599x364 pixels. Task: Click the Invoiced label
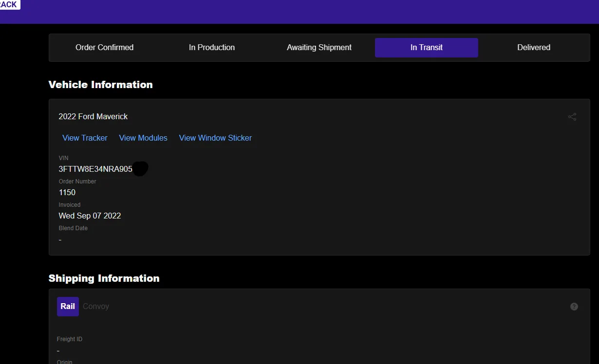coord(70,205)
